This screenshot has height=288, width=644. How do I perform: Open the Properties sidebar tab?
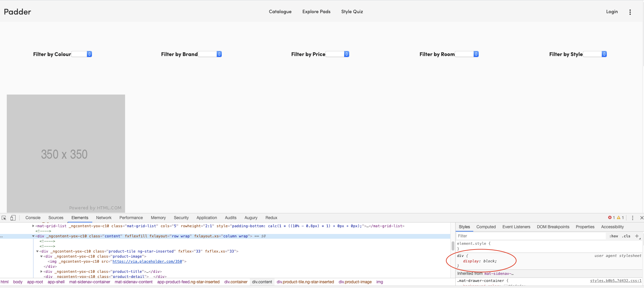585,227
